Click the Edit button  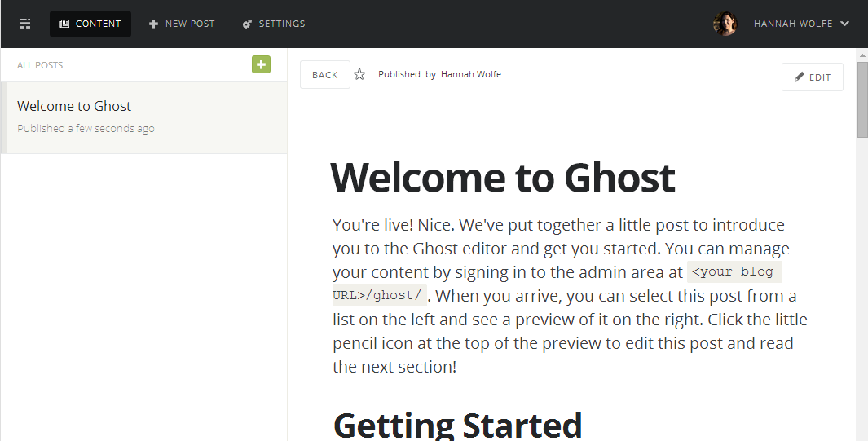[x=812, y=77]
